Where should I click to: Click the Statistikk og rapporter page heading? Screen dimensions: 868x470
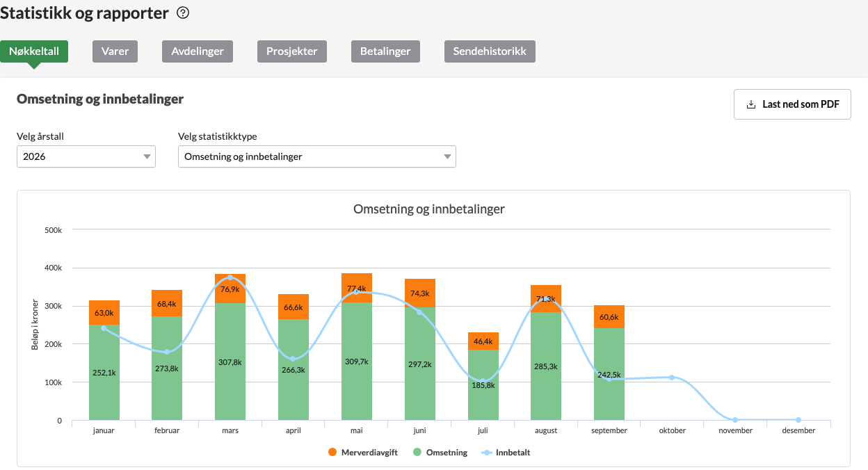coord(84,13)
